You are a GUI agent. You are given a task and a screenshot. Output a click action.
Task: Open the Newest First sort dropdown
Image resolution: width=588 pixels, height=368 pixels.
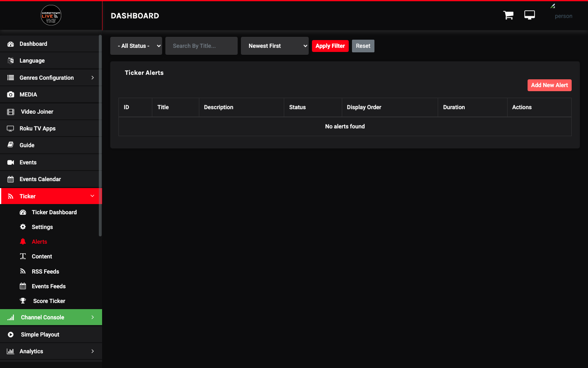point(275,46)
